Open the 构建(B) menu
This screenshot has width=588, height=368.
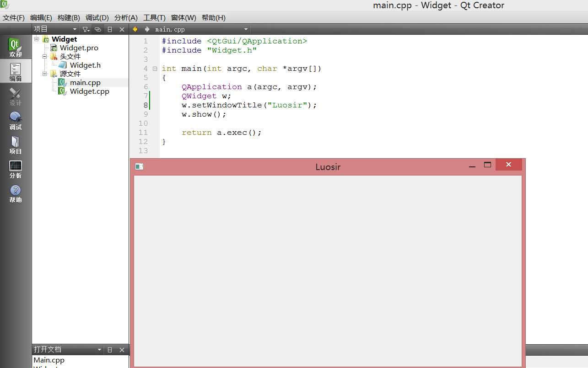(69, 18)
